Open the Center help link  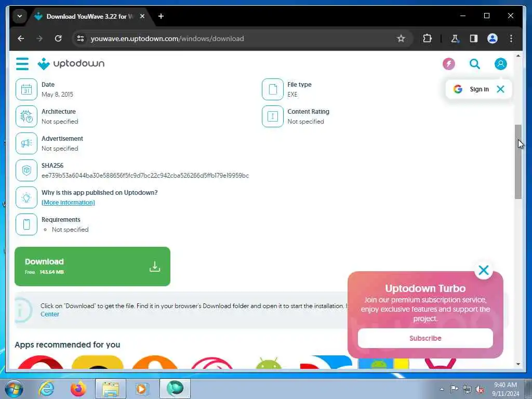coord(49,314)
